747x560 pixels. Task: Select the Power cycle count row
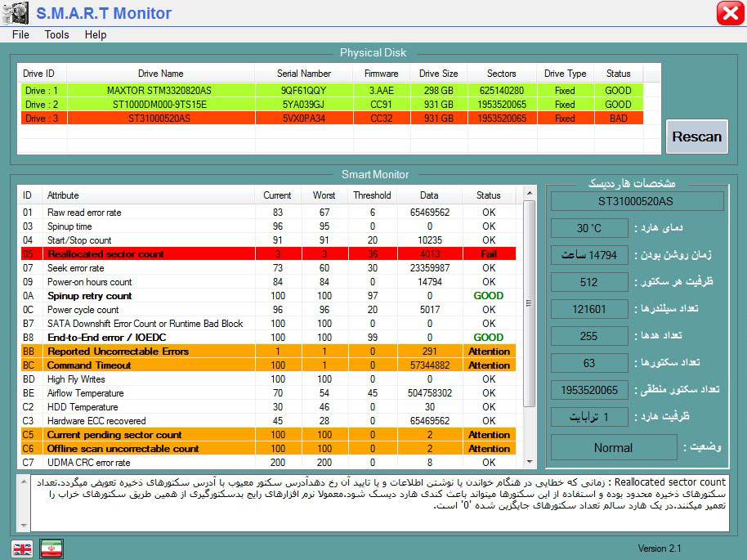(268, 310)
